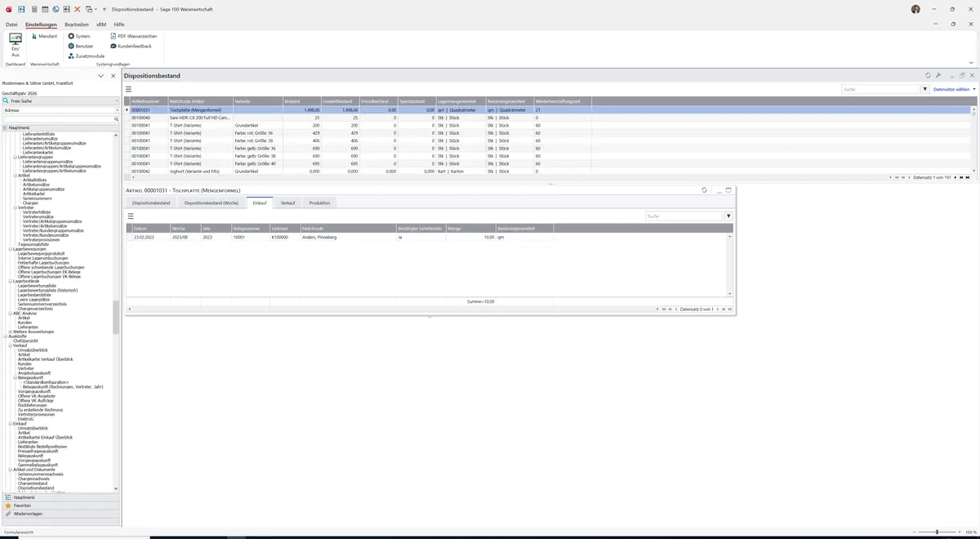This screenshot has width=980, height=539.
Task: Click the navigation tree vertical scrollbar
Action: click(116, 317)
